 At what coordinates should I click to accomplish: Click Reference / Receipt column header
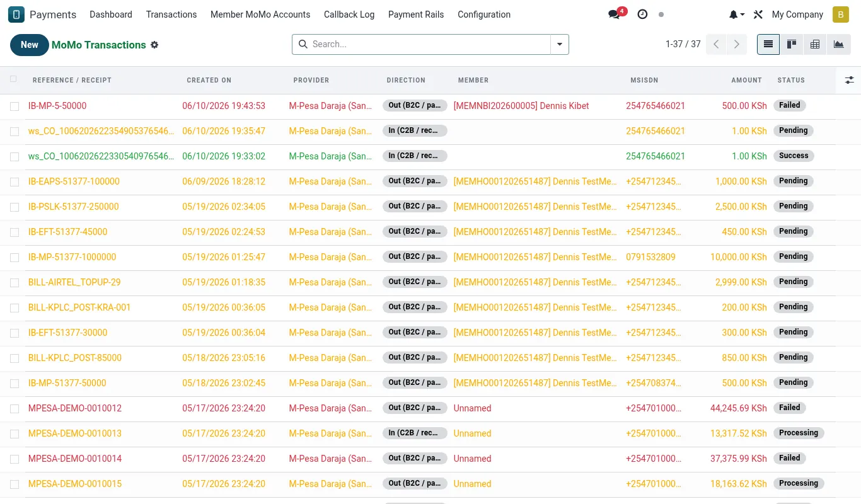coord(72,80)
